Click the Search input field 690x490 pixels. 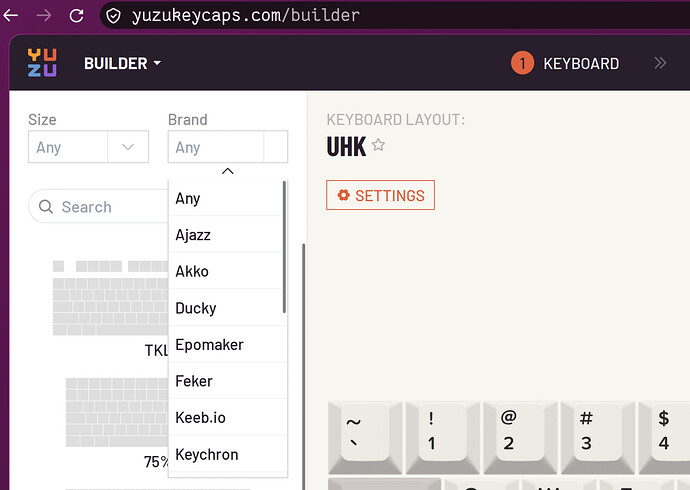[x=99, y=206]
